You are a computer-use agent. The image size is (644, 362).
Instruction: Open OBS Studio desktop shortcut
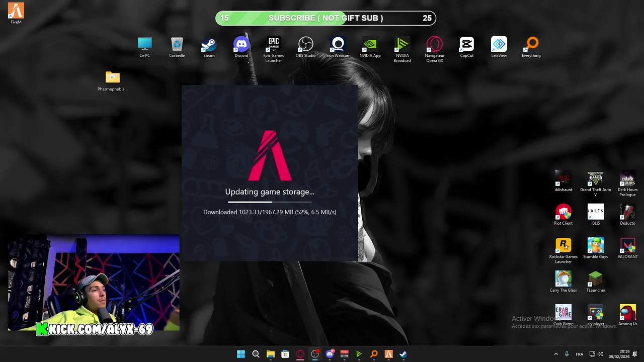(x=305, y=47)
